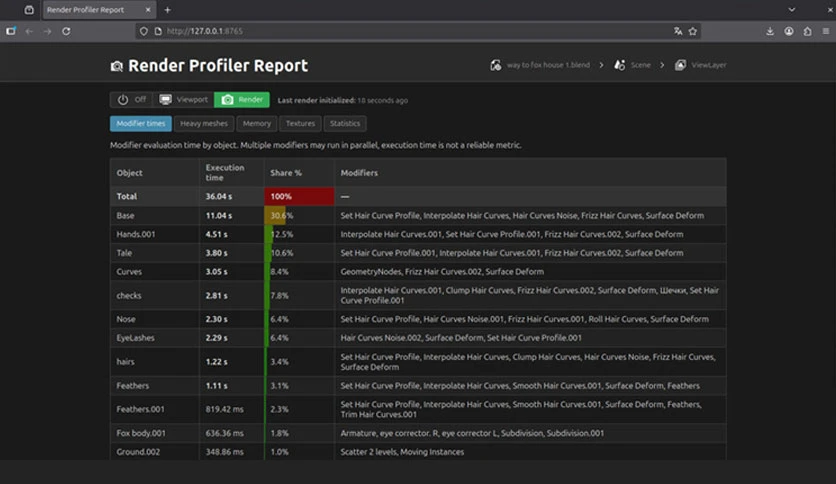Click the 819.42 ms execution time value

click(x=224, y=409)
